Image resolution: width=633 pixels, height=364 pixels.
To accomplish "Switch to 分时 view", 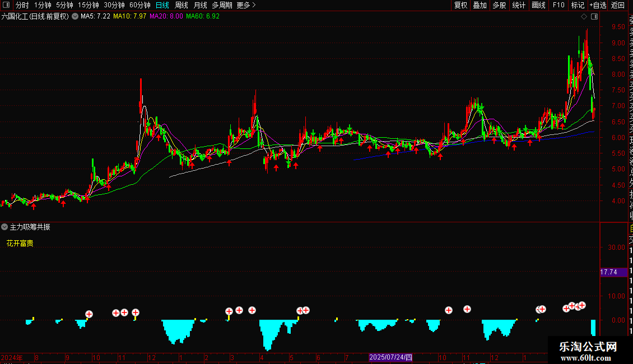I will click(22, 5).
